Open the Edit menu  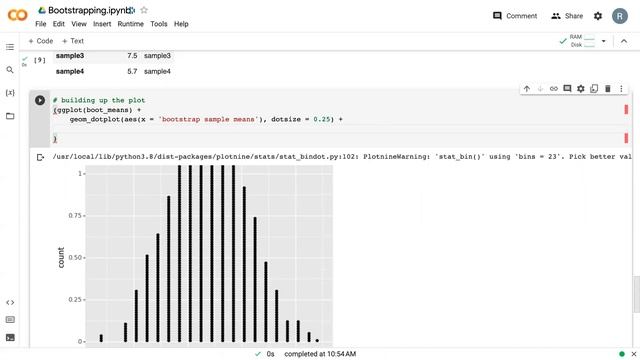click(59, 24)
